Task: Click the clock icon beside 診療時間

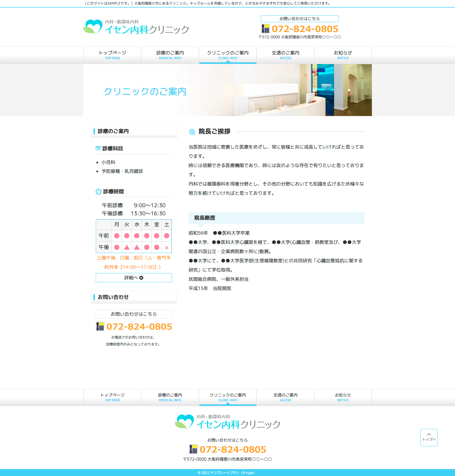Action: [x=98, y=192]
